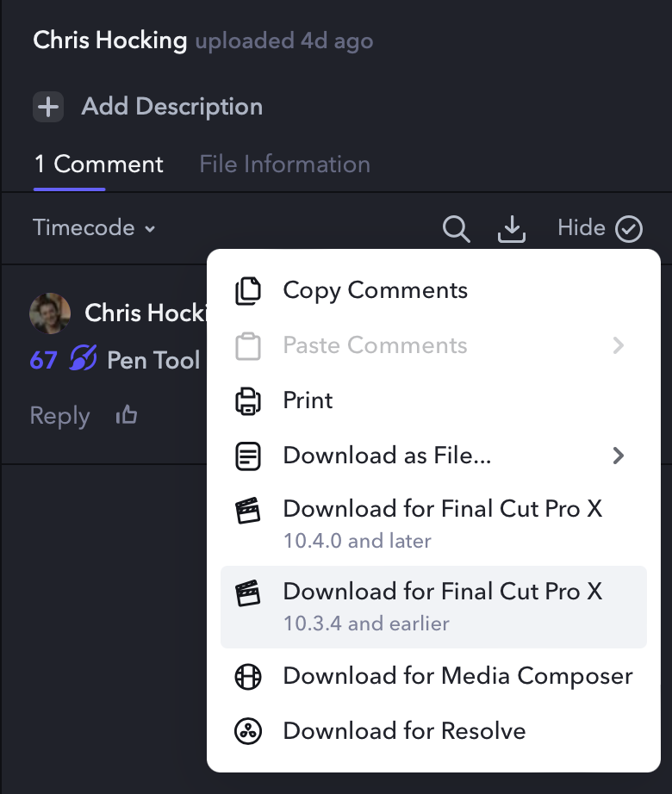Click the Add Description text
This screenshot has width=672, height=794.
point(171,107)
